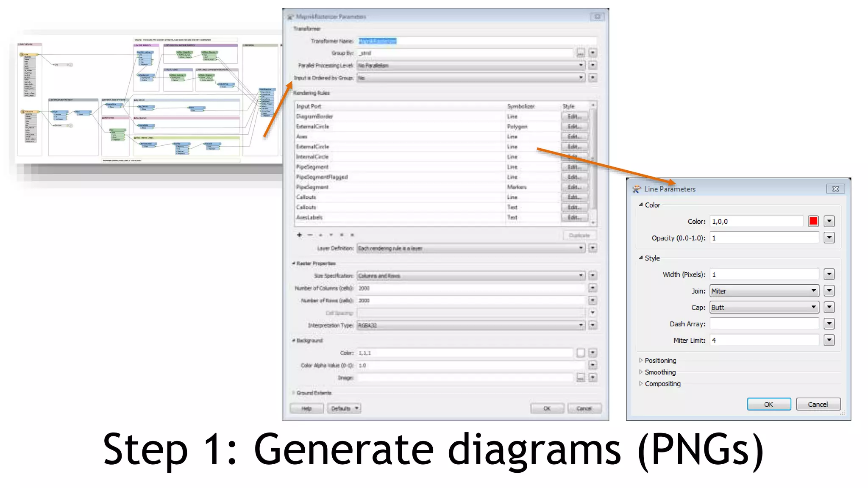The image size is (868, 488).
Task: Click Cancel in MapnikRasterizer Parameters dialog
Action: pos(584,408)
